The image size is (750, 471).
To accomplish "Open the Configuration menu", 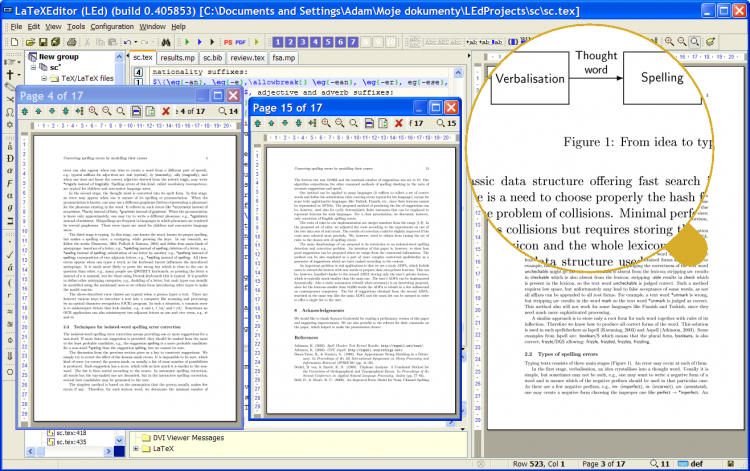I will (112, 27).
